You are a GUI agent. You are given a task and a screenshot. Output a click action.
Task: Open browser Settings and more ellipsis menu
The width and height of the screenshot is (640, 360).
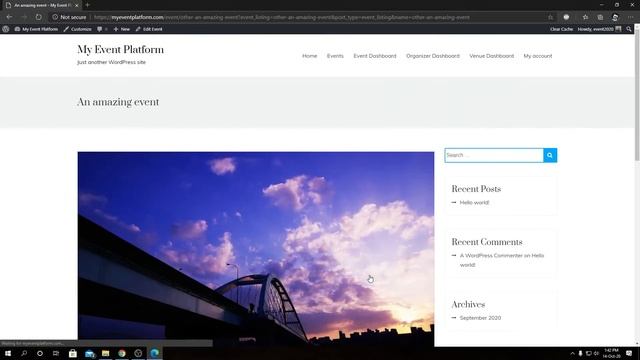(x=630, y=17)
